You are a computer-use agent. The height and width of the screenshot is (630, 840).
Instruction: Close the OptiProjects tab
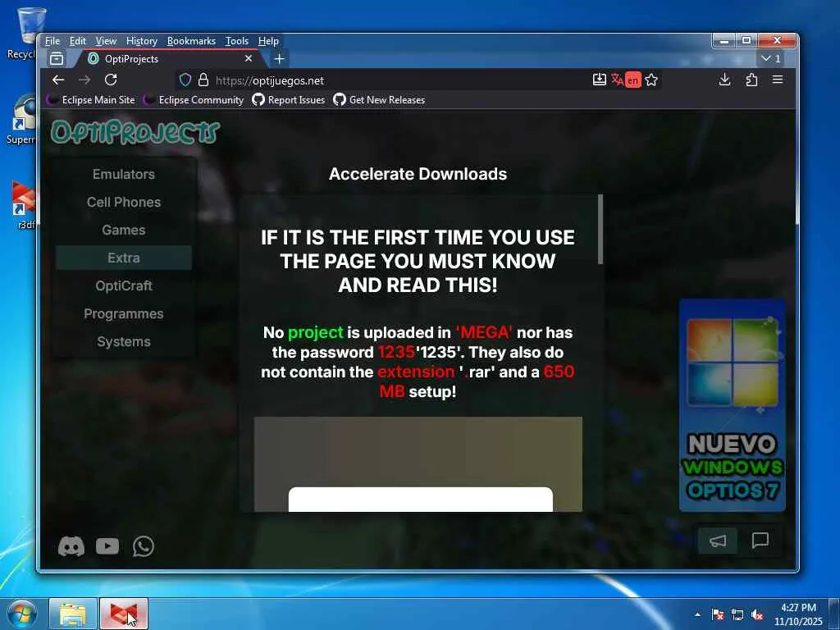click(249, 58)
